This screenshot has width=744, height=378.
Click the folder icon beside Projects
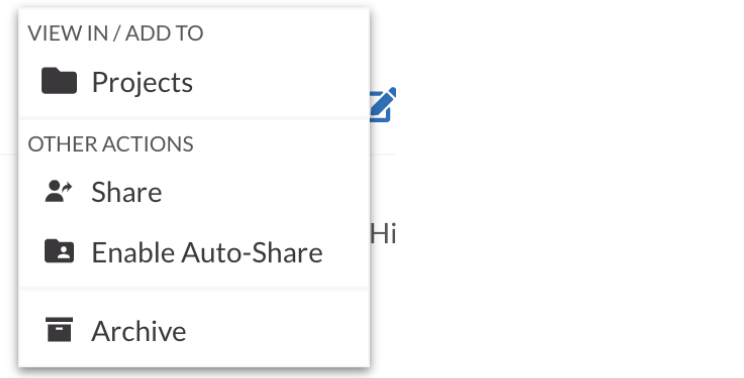tap(59, 81)
